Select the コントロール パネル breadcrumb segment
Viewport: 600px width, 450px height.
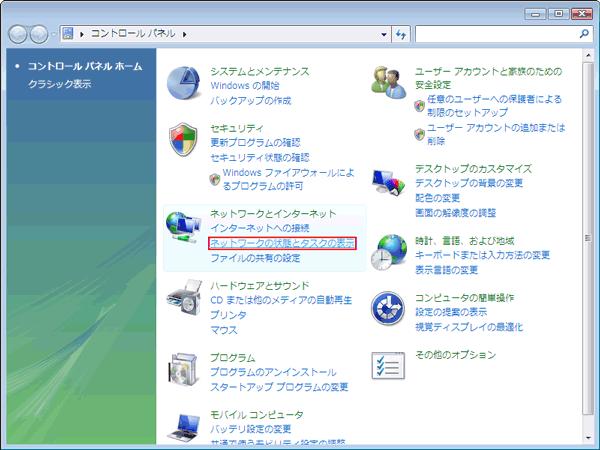133,34
